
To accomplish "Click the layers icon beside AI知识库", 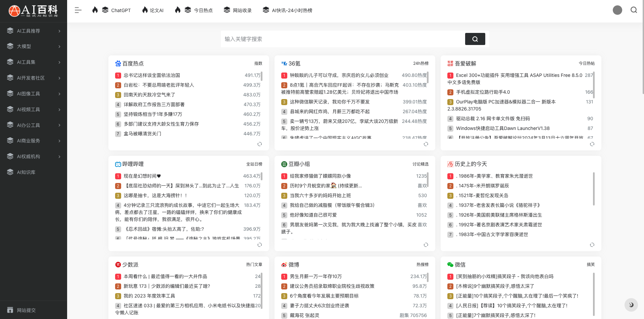I will 10,172.
